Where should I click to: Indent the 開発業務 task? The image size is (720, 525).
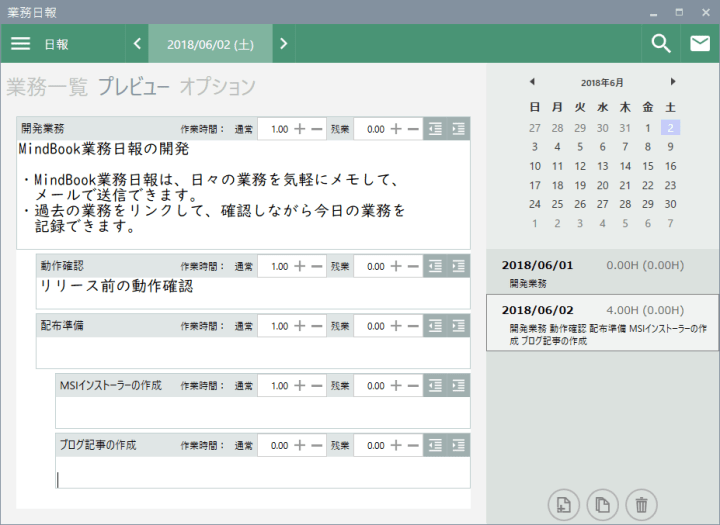[458, 129]
